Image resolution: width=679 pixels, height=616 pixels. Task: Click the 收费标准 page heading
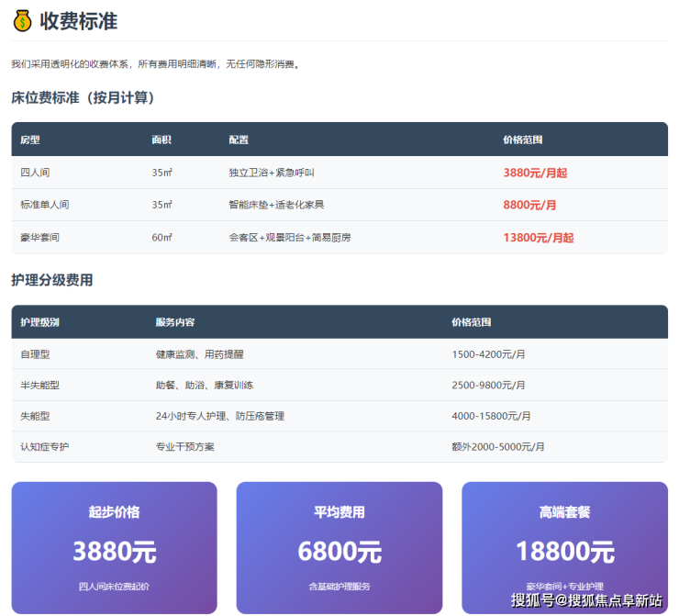pyautogui.click(x=78, y=20)
